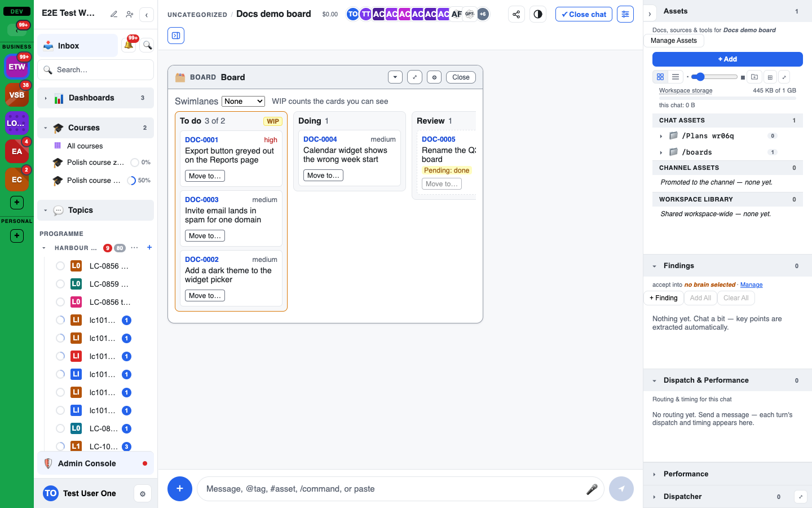Toggle status circle for LC-0856 first row

pos(60,266)
